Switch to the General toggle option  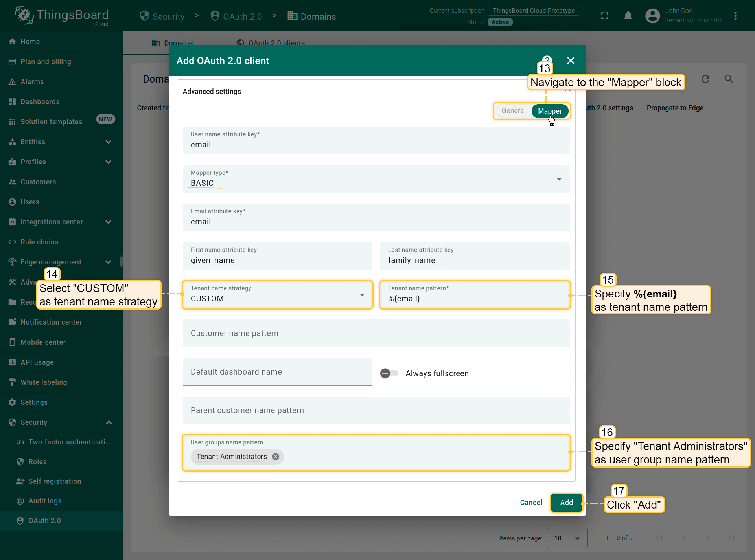pos(513,111)
